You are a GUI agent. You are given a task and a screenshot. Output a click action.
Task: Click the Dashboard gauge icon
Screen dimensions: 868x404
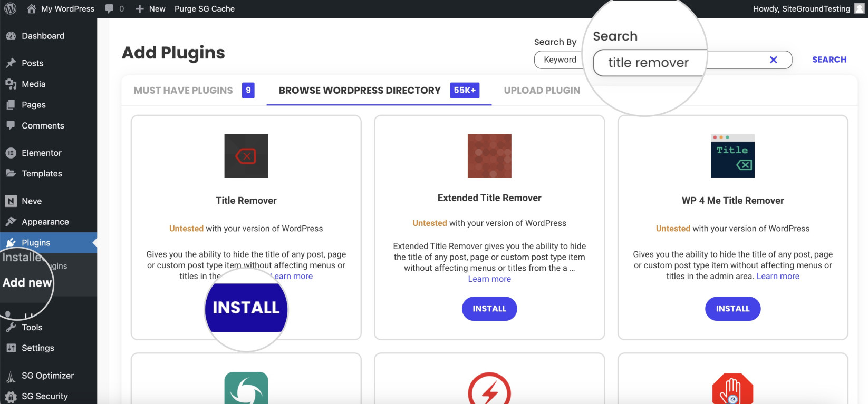11,36
